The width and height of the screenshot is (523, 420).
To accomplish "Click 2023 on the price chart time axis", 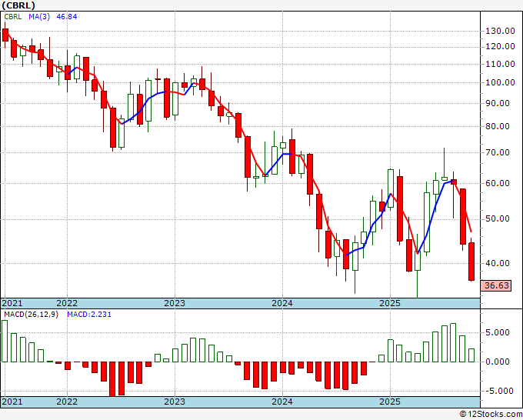I will (175, 303).
